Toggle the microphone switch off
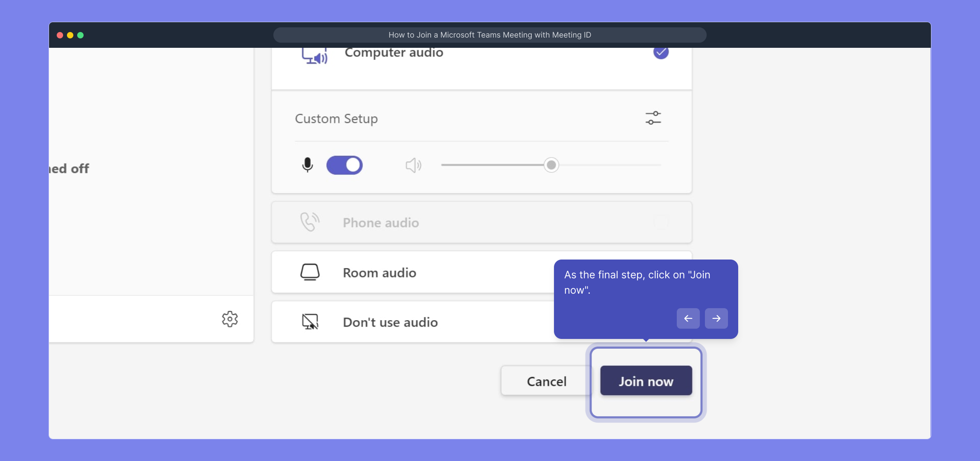The image size is (980, 461). point(345,165)
